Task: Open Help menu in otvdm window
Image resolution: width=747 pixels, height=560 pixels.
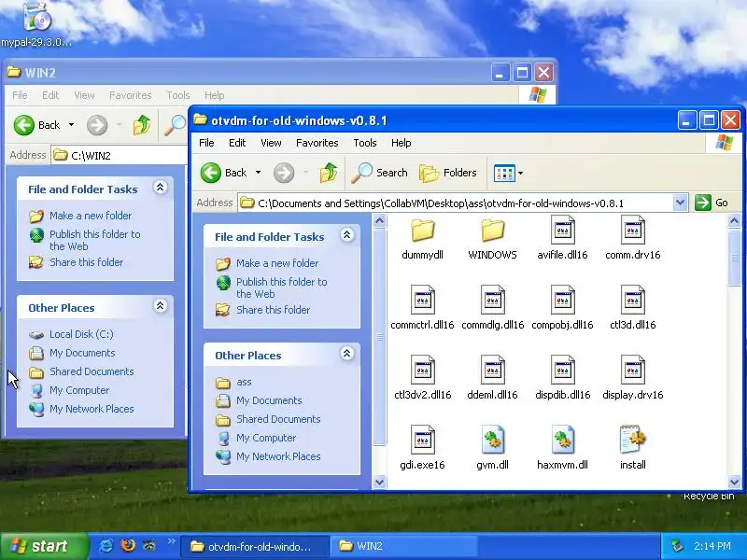Action: (402, 143)
